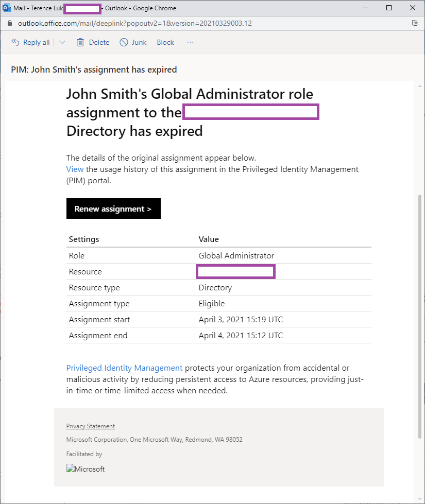Open the more actions ellipsis menu
Viewport: 425px width, 504px height.
191,42
